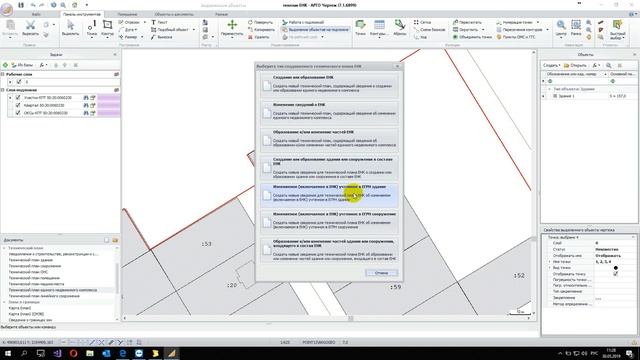
Task: Collapse the Рабочие слои group
Action: (x=3, y=74)
